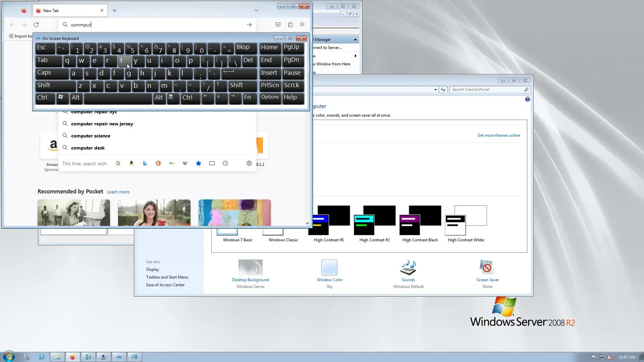
Task: Open the Firefox hamburger application menu
Action: (x=302, y=24)
